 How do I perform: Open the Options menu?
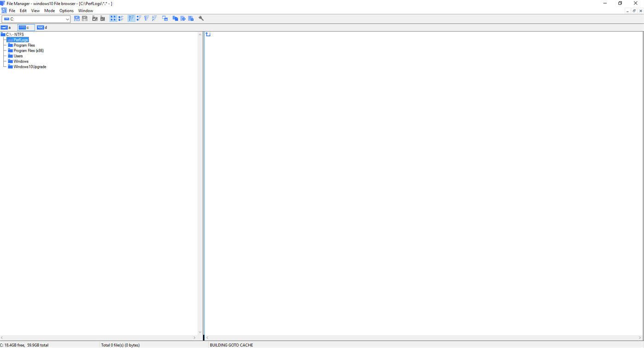point(66,11)
